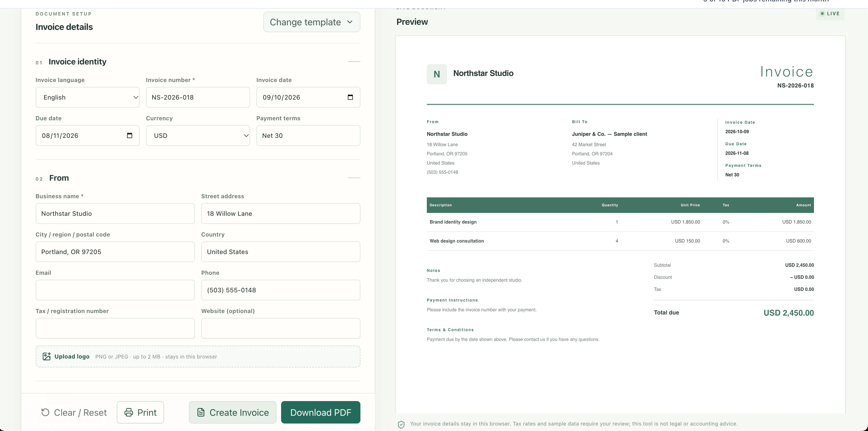Click 'Thank you for choosing an independent studio.' note
868x431 pixels.
click(475, 280)
